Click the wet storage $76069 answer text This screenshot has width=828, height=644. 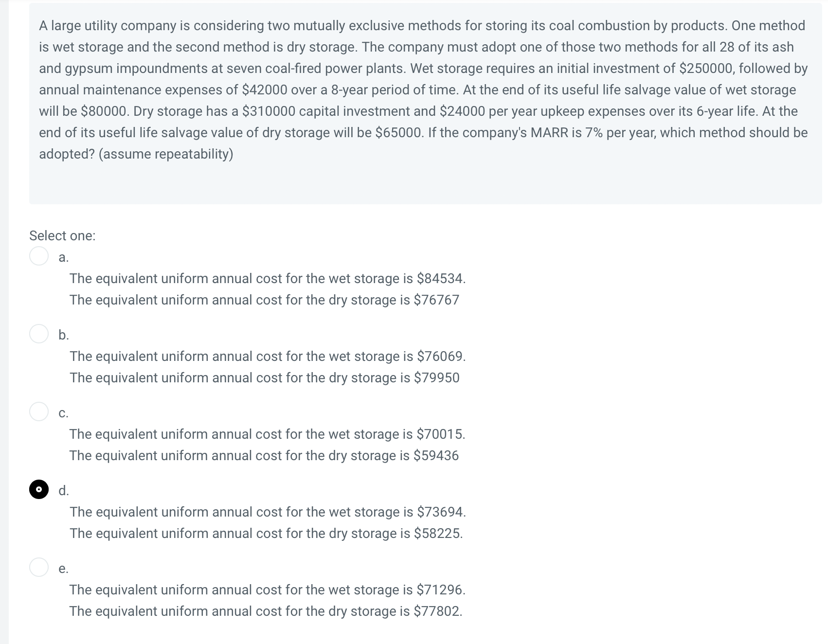(267, 356)
